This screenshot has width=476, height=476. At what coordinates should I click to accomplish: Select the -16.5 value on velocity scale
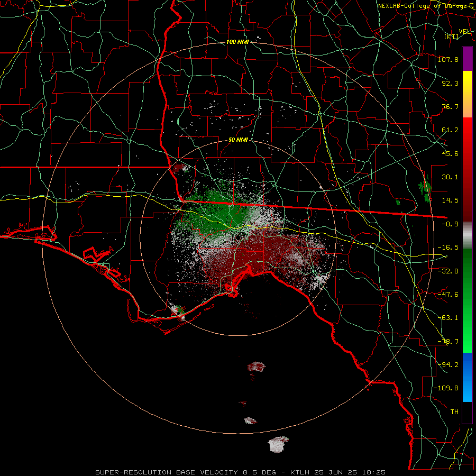448,248
